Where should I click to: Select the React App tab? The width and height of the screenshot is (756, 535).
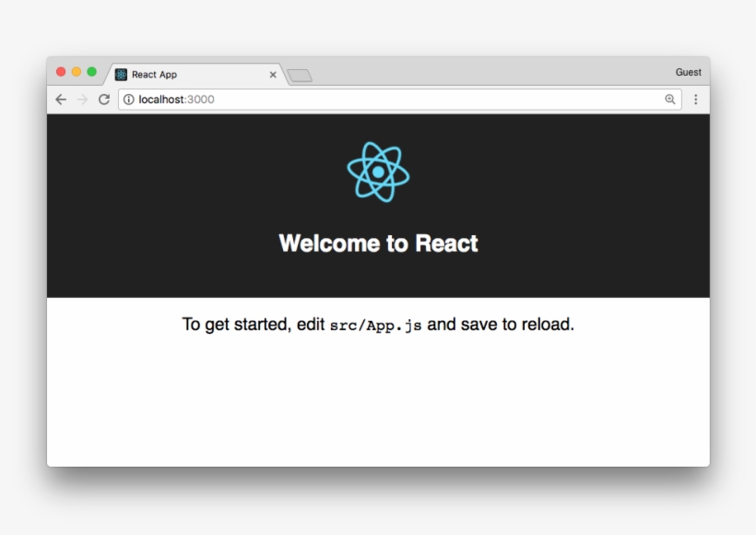[184, 75]
